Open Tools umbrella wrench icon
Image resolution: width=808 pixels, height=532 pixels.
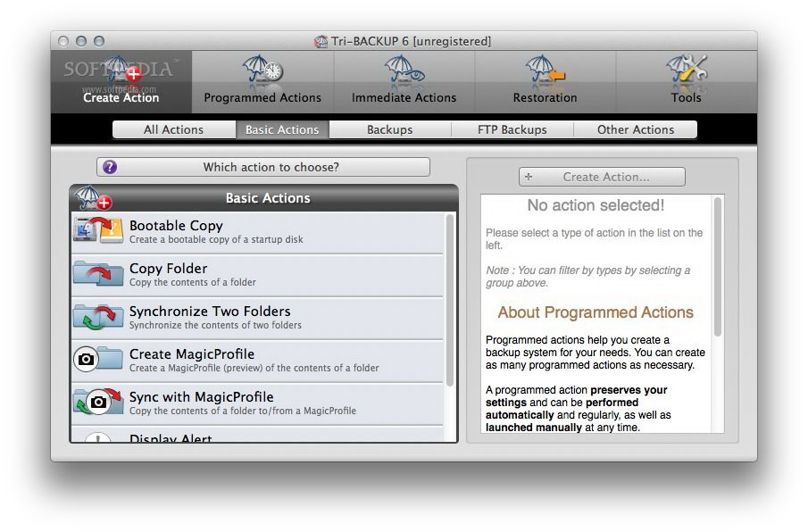point(687,70)
